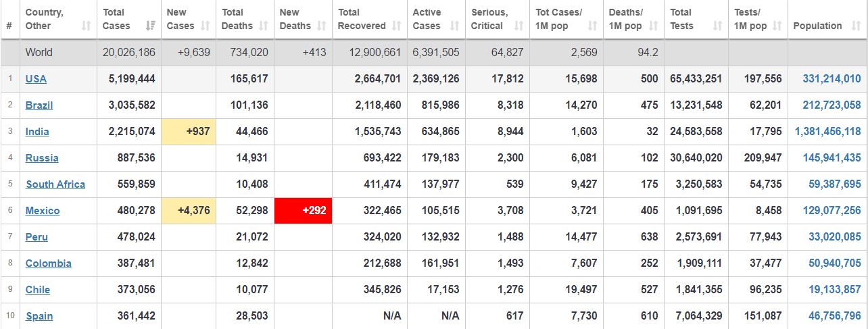Open Russia population link 145,941,435
Viewport: 868px width, 329px height.
pyautogui.click(x=831, y=157)
